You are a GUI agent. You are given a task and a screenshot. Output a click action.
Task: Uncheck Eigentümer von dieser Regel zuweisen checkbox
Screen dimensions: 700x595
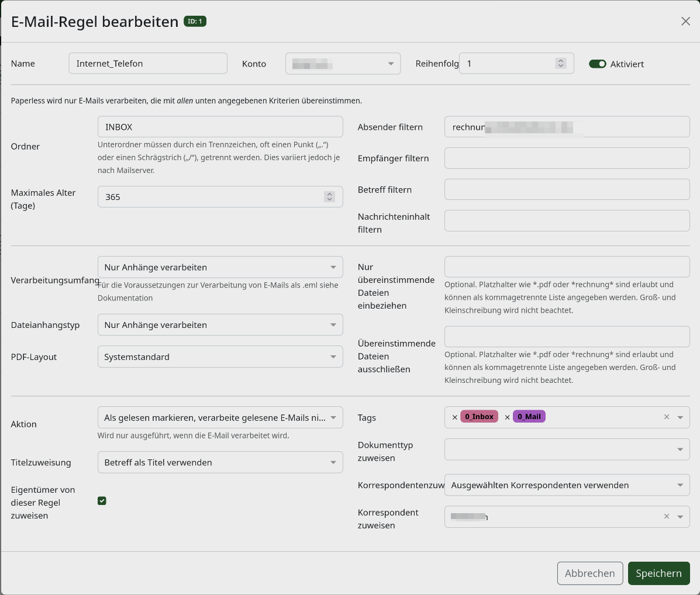[x=102, y=501]
